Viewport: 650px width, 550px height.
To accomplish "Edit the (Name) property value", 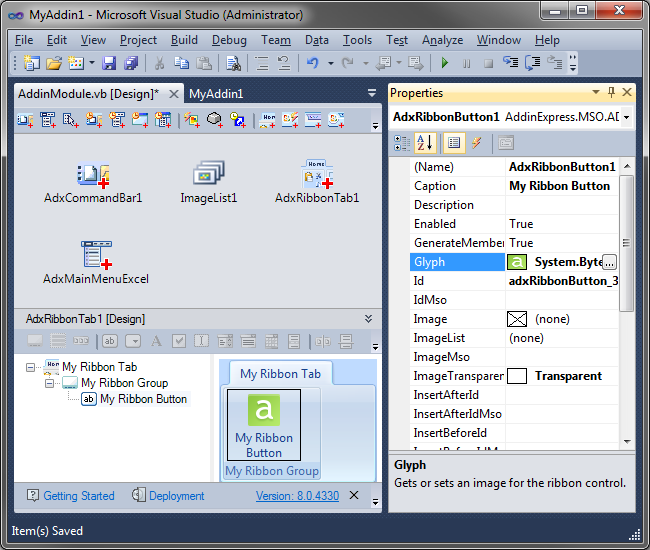I will click(x=562, y=167).
